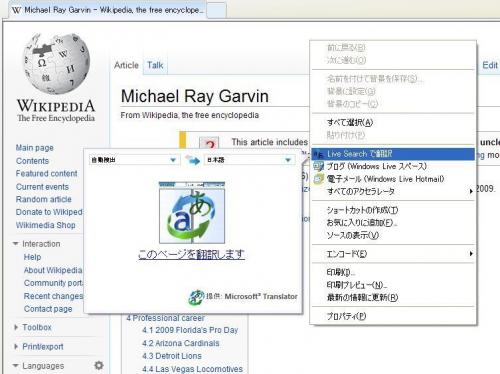500x374 pixels.
Task: Choose ショートカットの作成 from context menu
Action: 393,210
